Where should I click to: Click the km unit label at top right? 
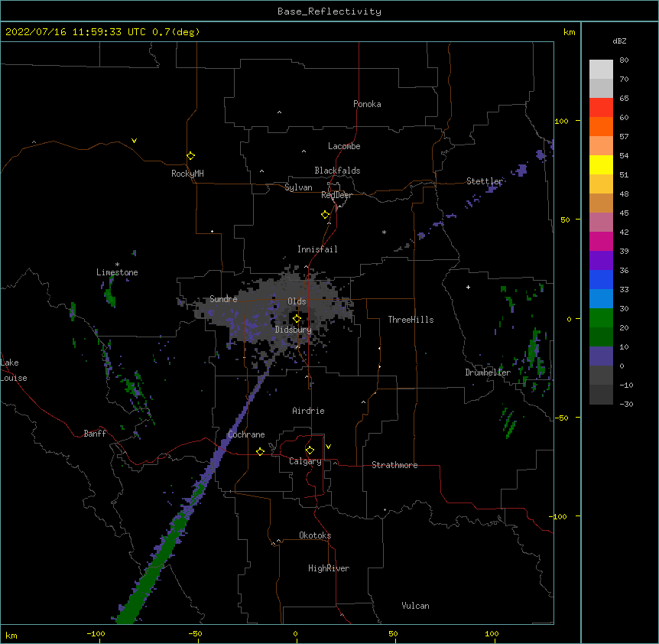[569, 32]
